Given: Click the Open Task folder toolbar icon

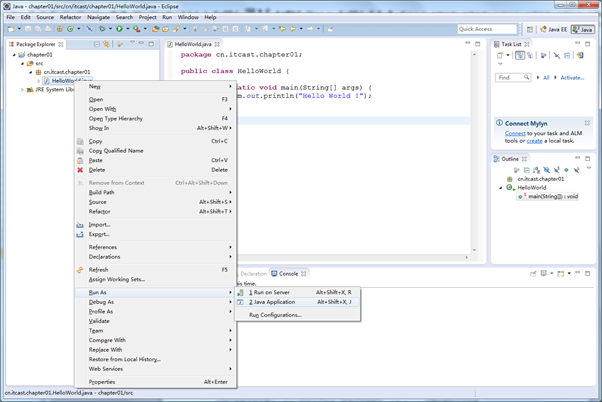Looking at the screenshot, I should (x=165, y=29).
